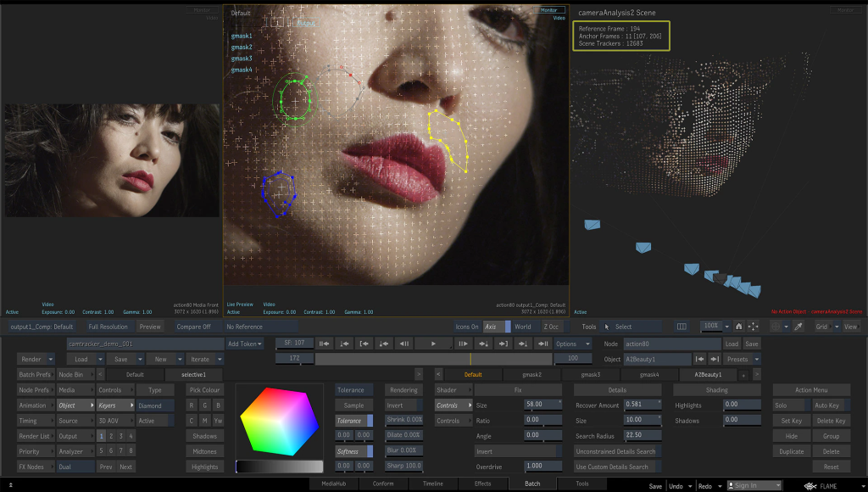Click the home fit-view icon above the viewport

pos(738,327)
